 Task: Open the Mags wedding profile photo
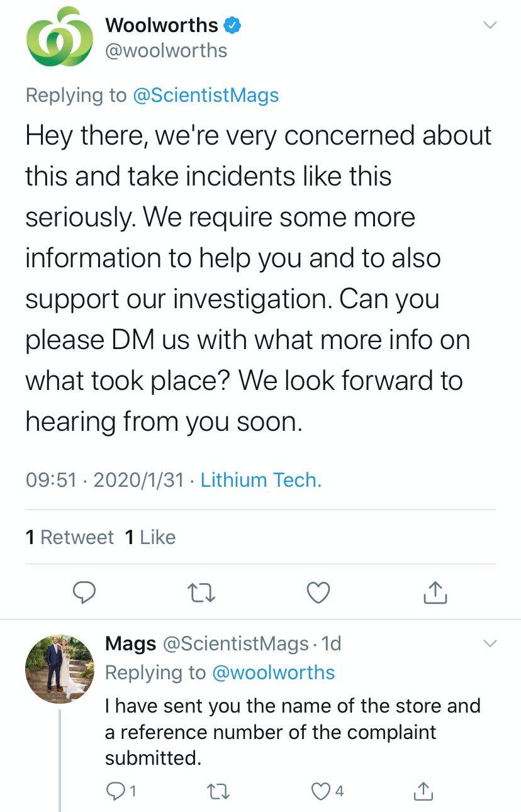(60, 669)
